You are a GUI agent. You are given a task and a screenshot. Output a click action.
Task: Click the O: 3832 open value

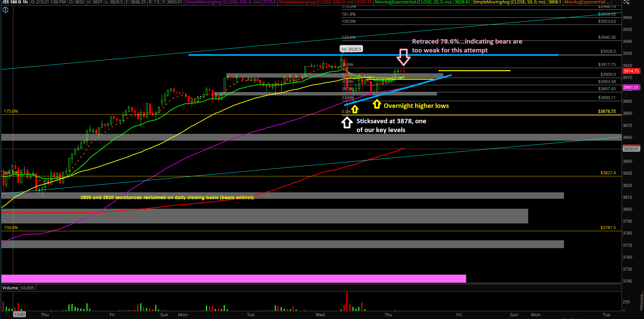[77, 2]
